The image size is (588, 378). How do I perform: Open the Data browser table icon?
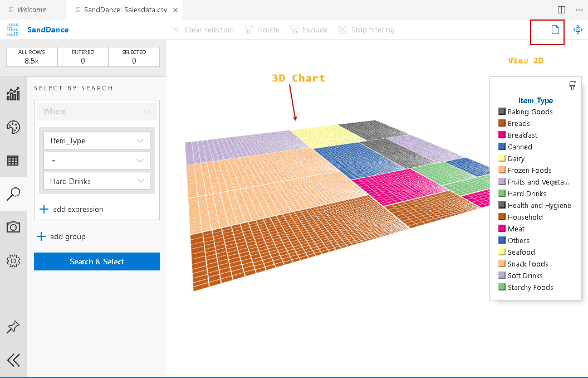pyautogui.click(x=13, y=161)
